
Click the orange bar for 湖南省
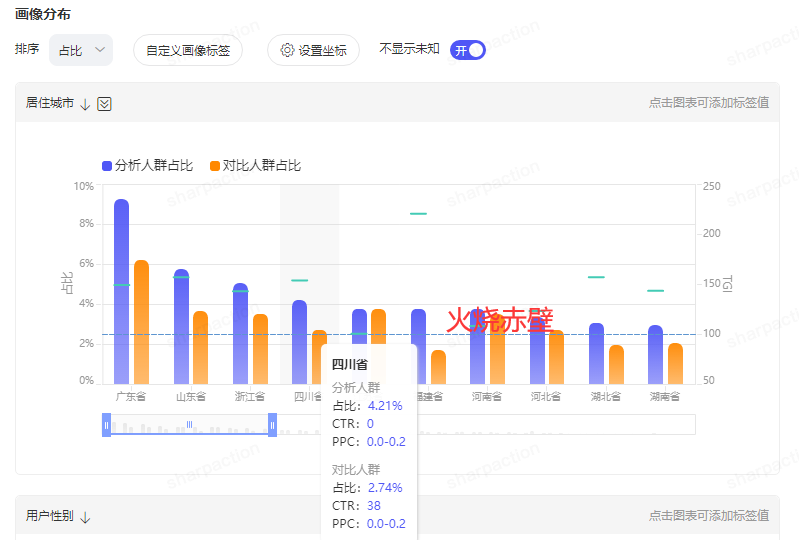coord(676,364)
